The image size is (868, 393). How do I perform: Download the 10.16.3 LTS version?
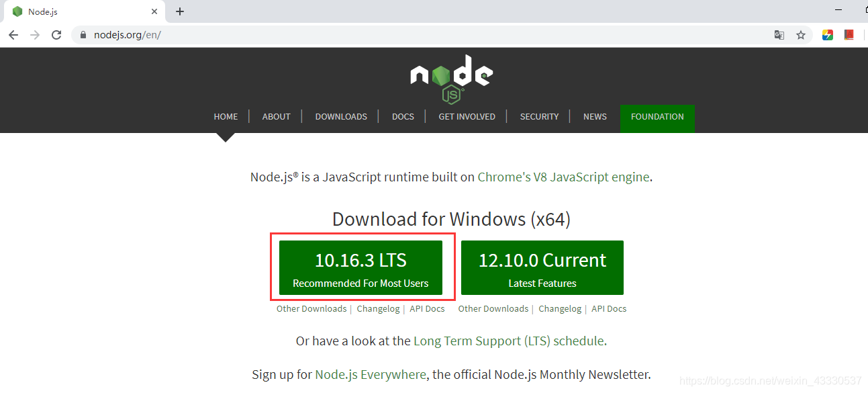pos(360,267)
